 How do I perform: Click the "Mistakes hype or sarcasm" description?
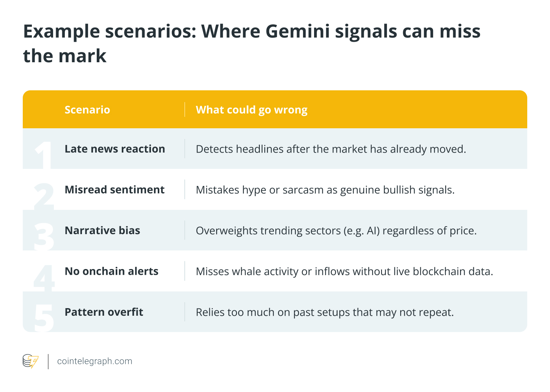click(325, 190)
